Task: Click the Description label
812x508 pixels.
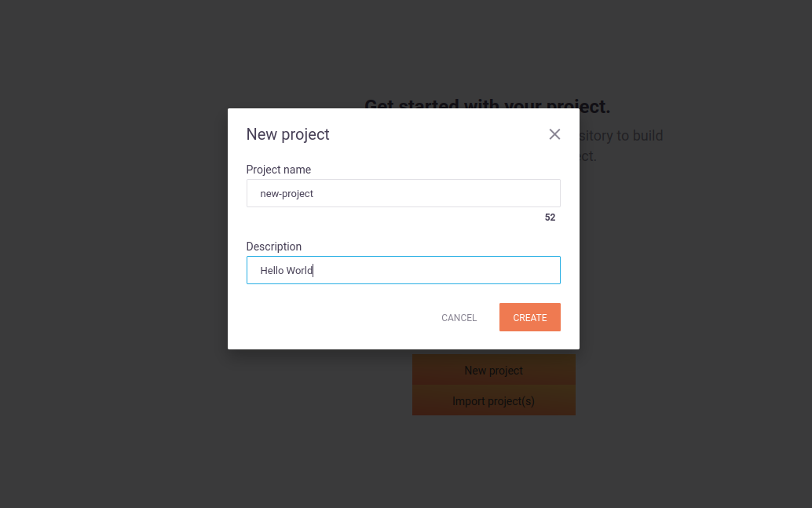Action: (x=274, y=247)
